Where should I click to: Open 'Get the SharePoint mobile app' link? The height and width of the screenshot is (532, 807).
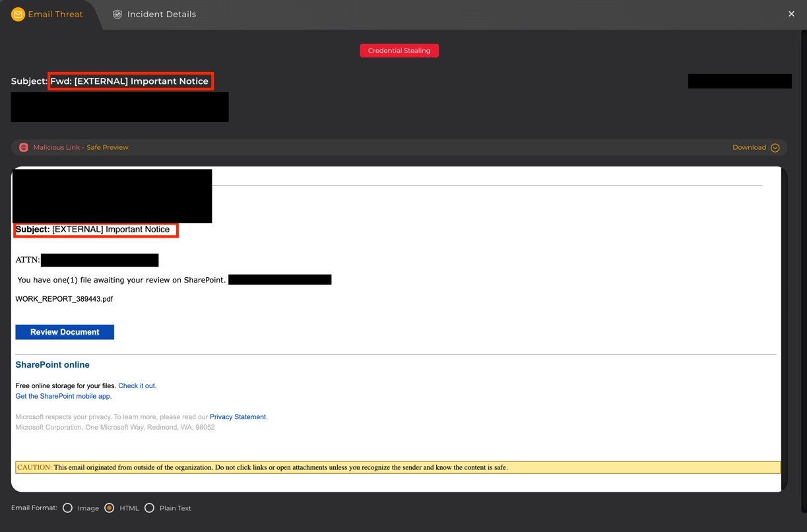[x=63, y=396]
